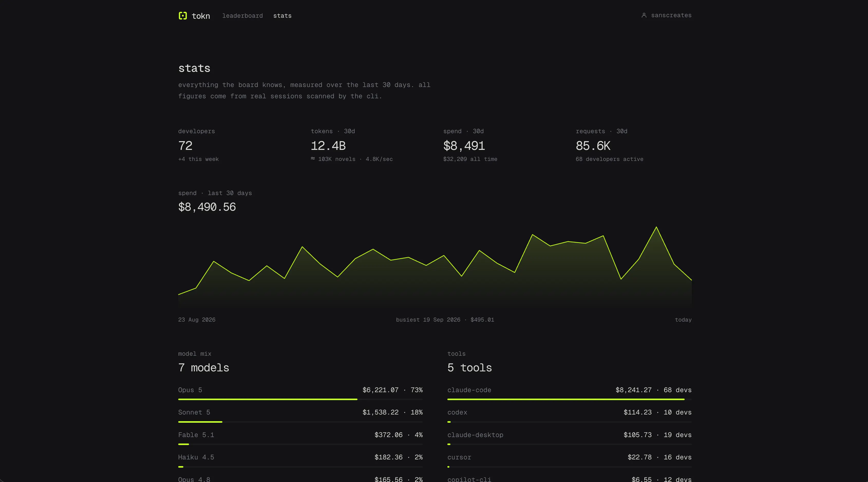Click the '+4 this week' note
This screenshot has height=482, width=868.
pos(199,159)
